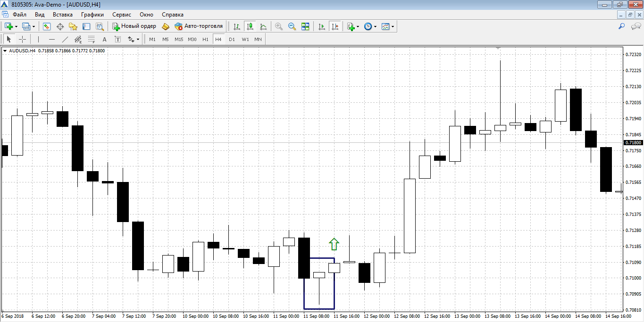The height and width of the screenshot is (322, 644).
Task: Draw a horizontal line tool
Action: (52, 39)
